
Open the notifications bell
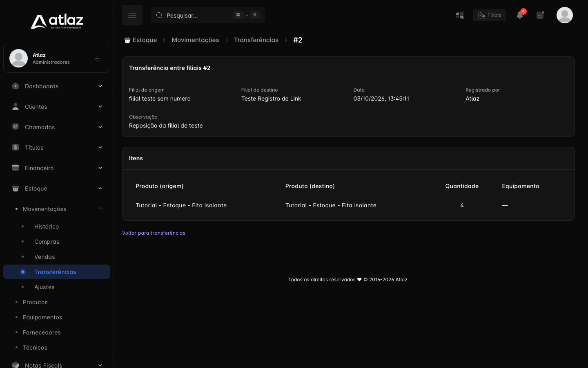tap(520, 15)
